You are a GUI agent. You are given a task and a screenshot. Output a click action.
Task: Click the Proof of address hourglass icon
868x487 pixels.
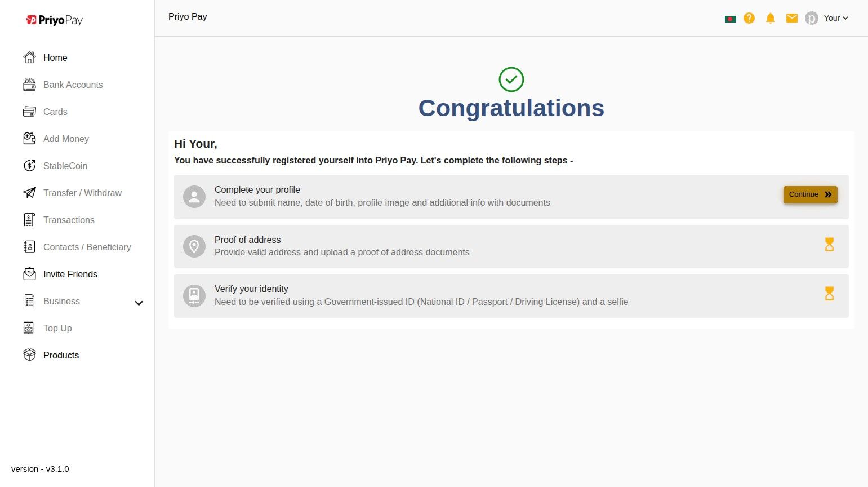tap(829, 245)
